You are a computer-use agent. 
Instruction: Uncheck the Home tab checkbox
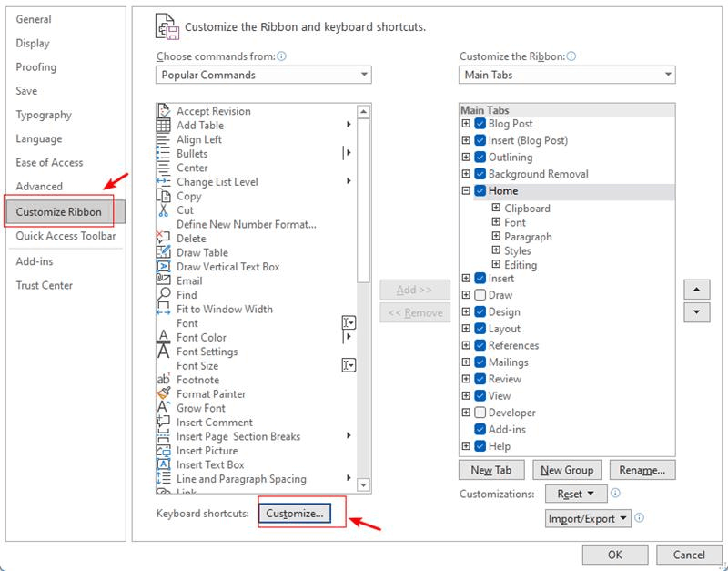480,190
